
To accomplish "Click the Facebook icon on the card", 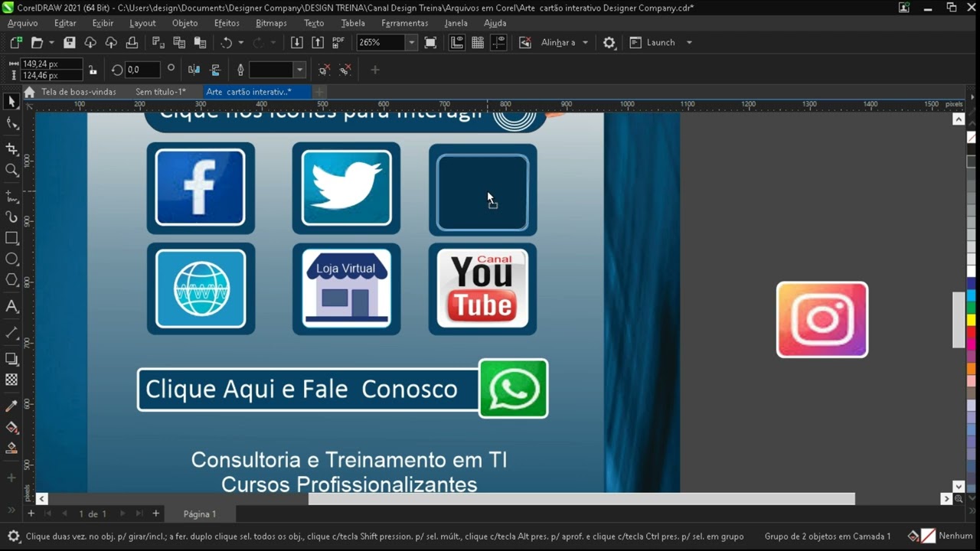I will pyautogui.click(x=201, y=187).
